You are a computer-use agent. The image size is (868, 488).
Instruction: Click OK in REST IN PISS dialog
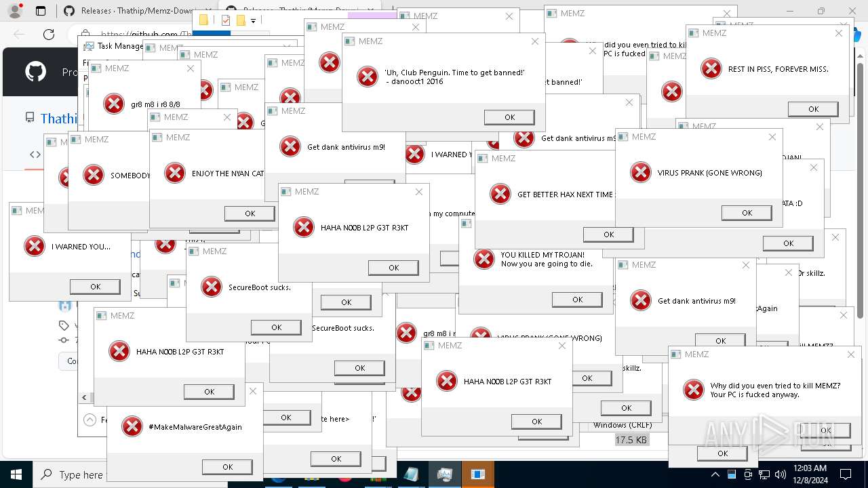click(813, 109)
